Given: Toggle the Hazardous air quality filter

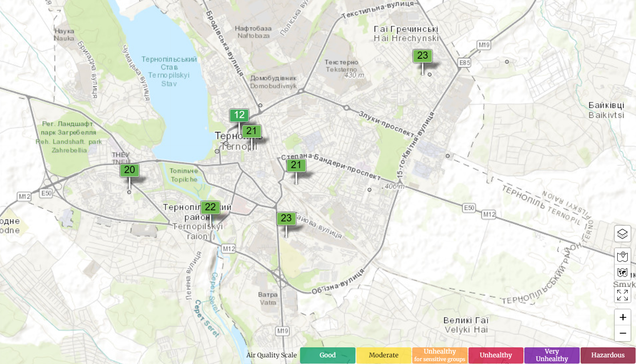Looking at the screenshot, I should (608, 355).
